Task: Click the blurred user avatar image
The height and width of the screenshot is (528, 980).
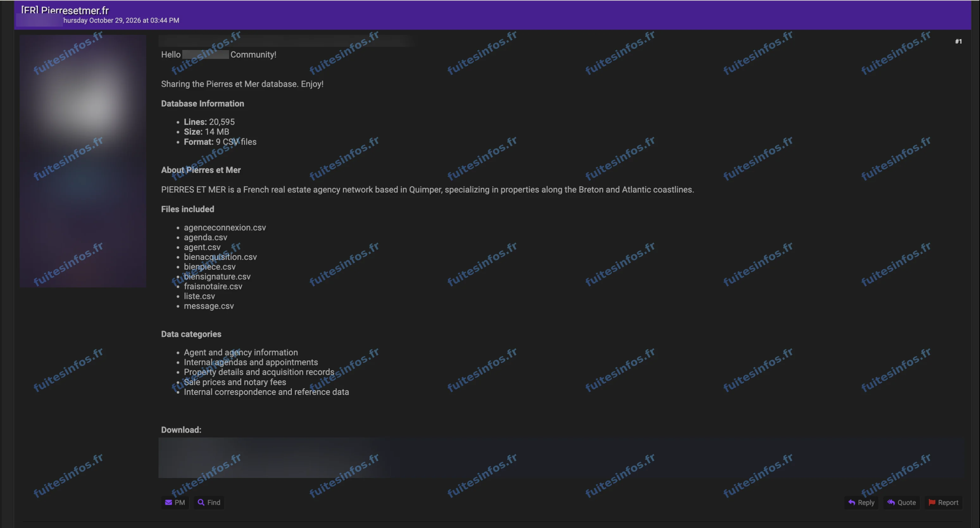Action: (x=83, y=160)
